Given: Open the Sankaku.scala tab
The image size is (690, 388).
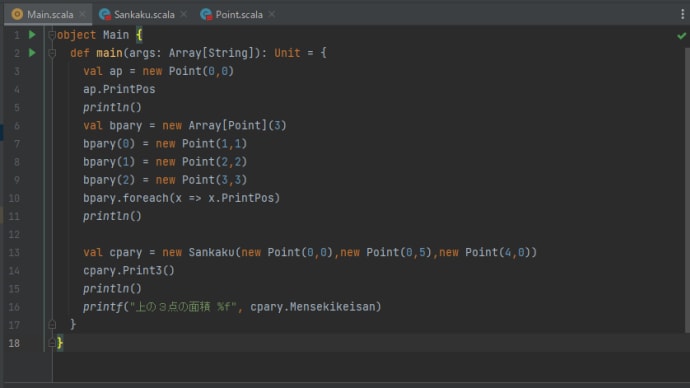Looking at the screenshot, I should tap(144, 15).
